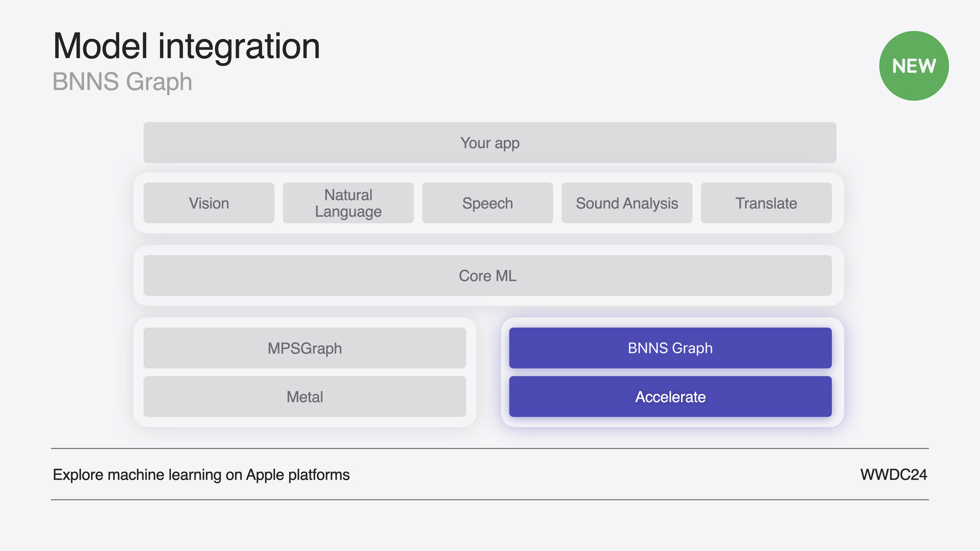Screen dimensions: 980x551
Task: Click the WWDC24 label
Action: (893, 475)
